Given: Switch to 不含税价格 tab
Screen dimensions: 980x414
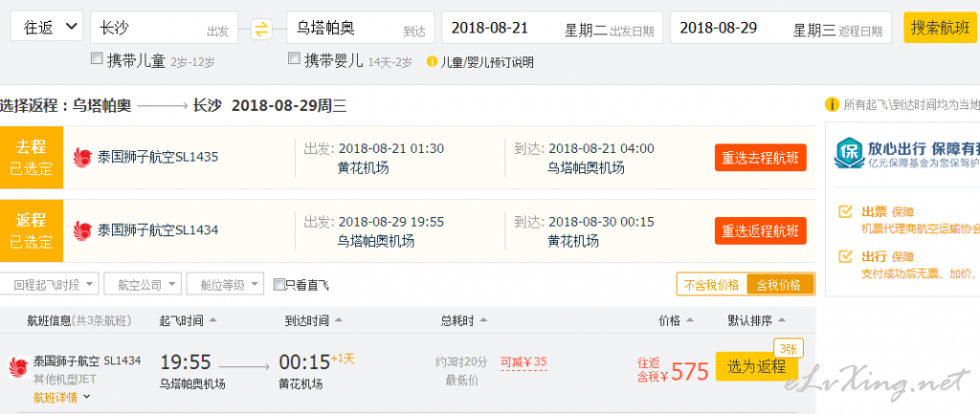Looking at the screenshot, I should point(712,285).
